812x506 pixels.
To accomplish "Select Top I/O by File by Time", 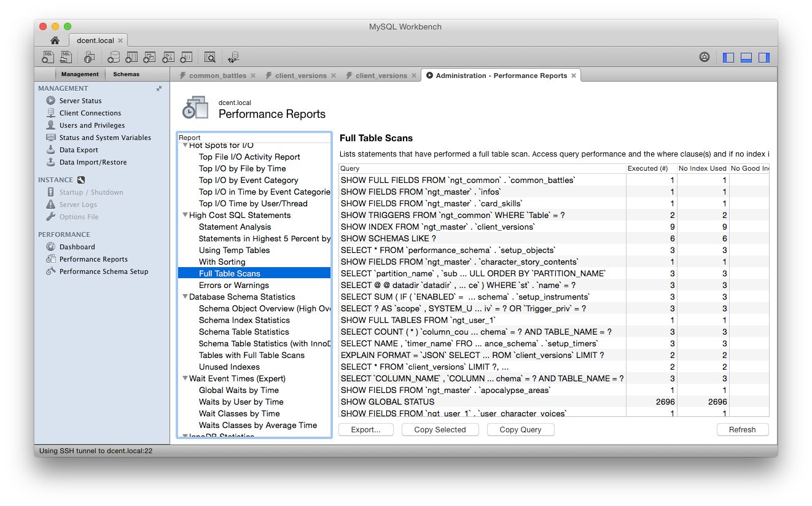I will (x=242, y=168).
